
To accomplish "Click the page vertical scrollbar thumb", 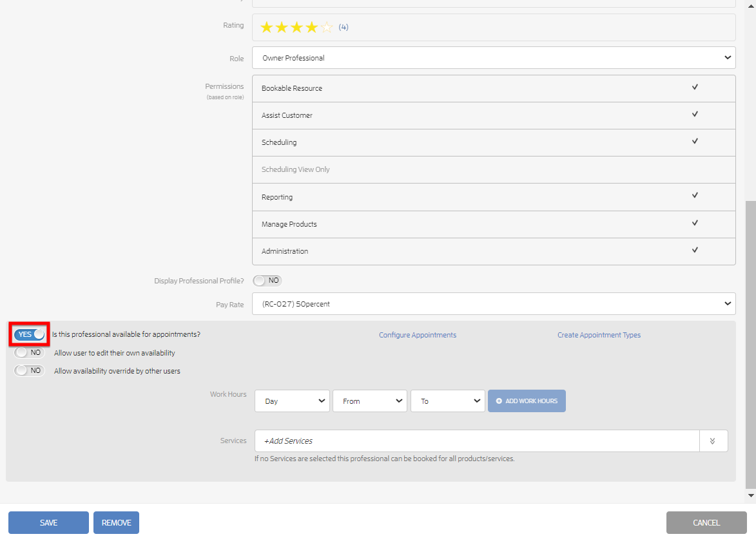I will click(x=751, y=345).
